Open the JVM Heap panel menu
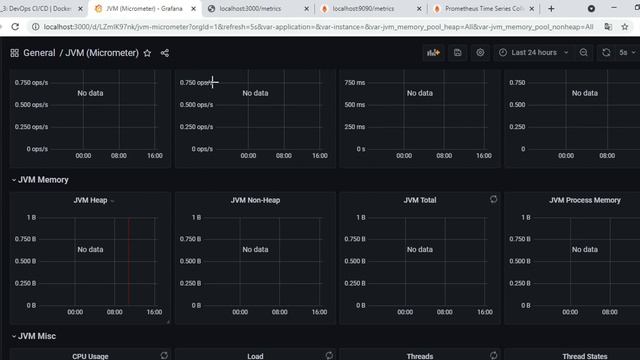The height and width of the screenshot is (360, 640). tap(113, 201)
